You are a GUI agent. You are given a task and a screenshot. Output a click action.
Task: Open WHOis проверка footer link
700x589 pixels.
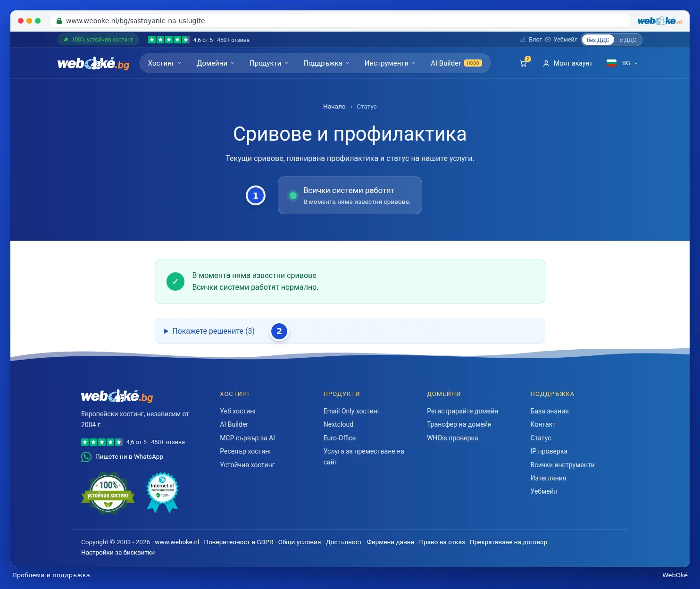pos(452,438)
